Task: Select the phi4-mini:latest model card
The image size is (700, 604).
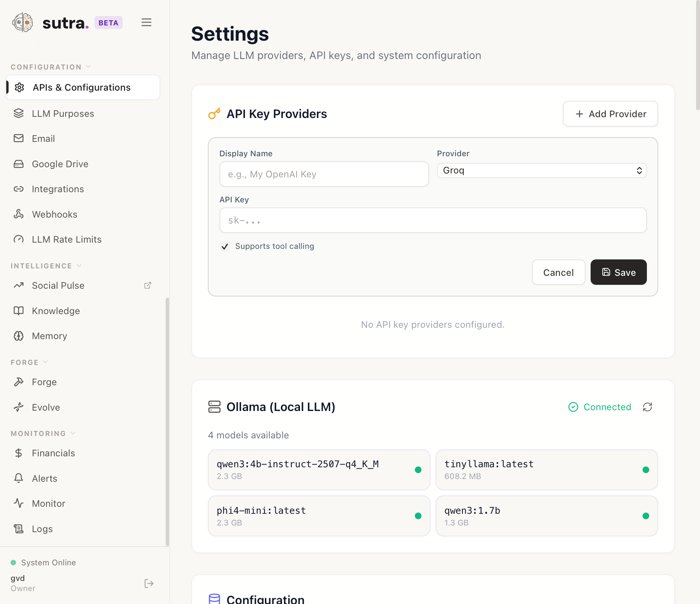Action: pyautogui.click(x=319, y=516)
